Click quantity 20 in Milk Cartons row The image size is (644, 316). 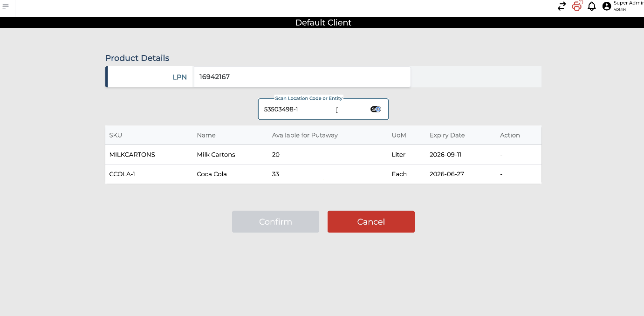(276, 155)
